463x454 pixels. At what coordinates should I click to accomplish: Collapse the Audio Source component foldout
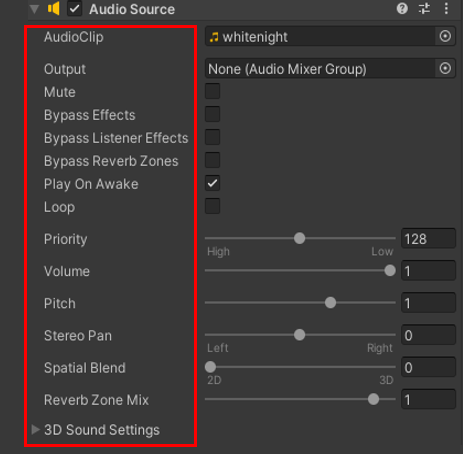point(34,9)
